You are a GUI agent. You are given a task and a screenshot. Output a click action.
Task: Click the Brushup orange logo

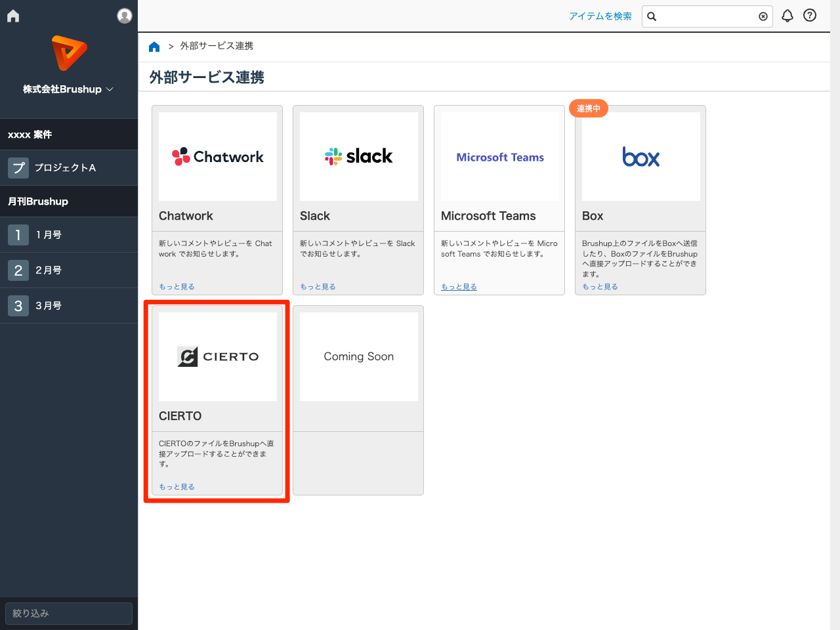tap(69, 53)
